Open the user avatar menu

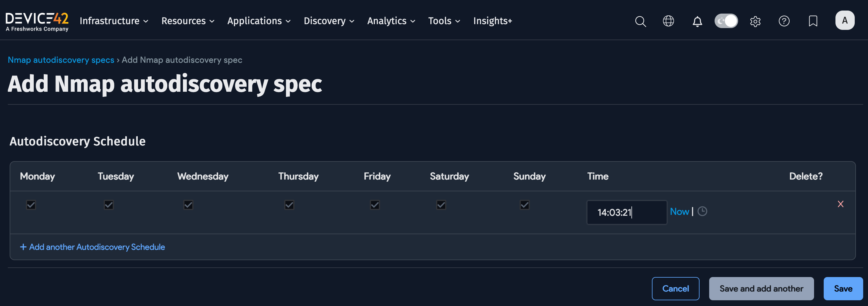pyautogui.click(x=845, y=20)
